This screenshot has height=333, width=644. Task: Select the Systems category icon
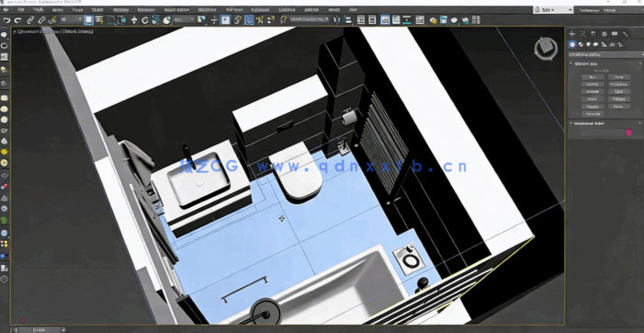(x=620, y=44)
